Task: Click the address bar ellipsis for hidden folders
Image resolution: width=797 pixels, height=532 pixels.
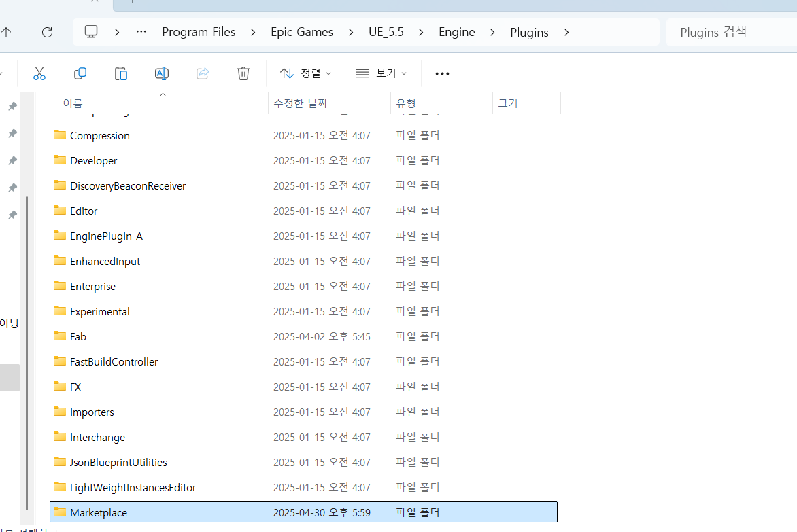Action: pos(141,32)
